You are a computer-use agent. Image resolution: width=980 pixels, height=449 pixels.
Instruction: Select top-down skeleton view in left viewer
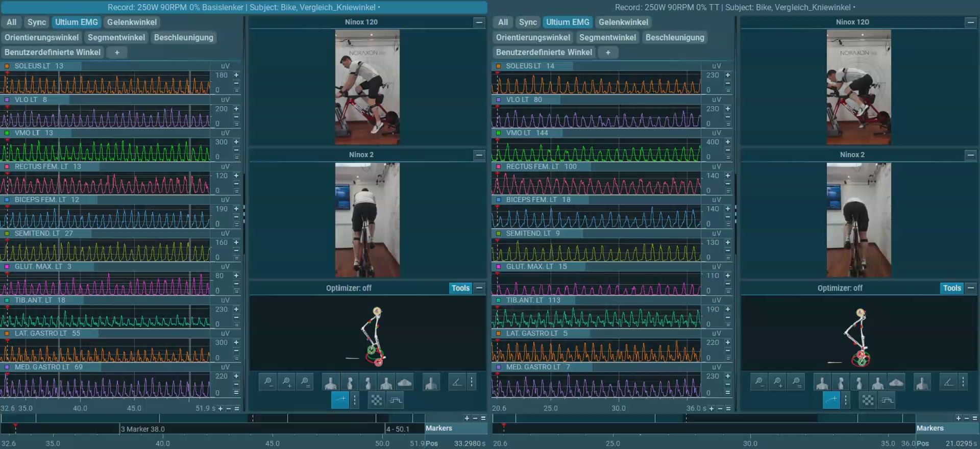pos(404,382)
